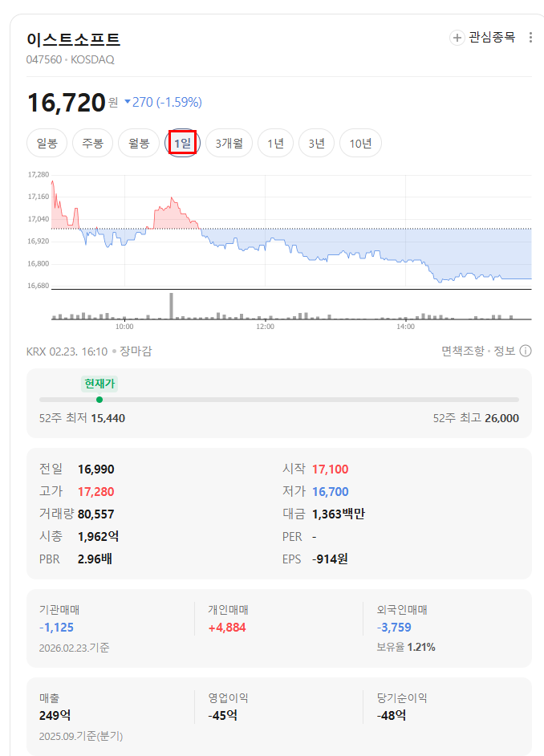Click the 매출 value 249억
Viewport: 544px width, 756px height.
point(55,716)
